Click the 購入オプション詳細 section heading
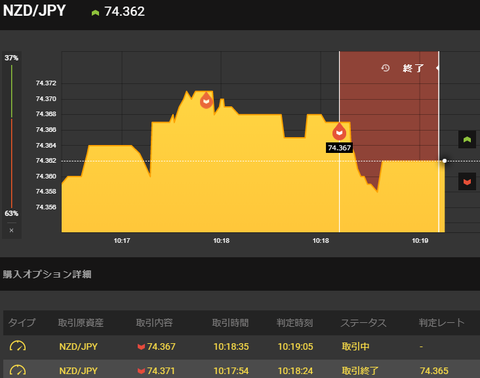Image resolution: width=480 pixels, height=378 pixels. 47,274
